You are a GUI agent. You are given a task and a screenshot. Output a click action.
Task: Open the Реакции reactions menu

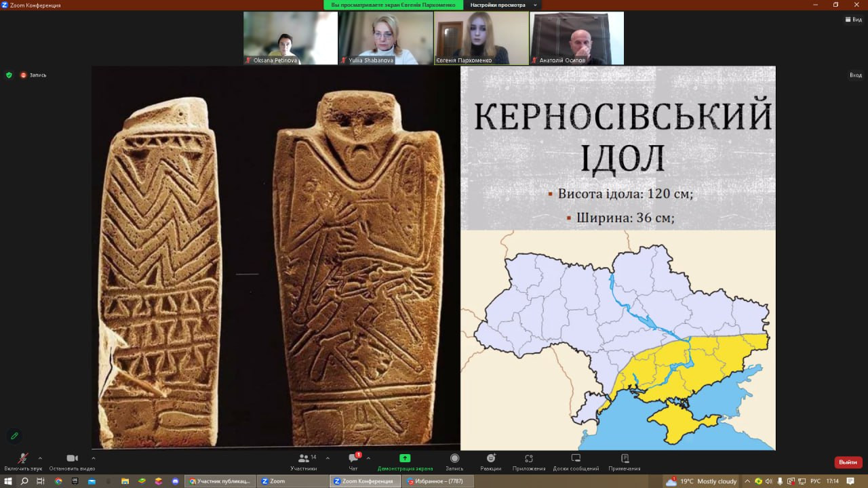pyautogui.click(x=491, y=462)
